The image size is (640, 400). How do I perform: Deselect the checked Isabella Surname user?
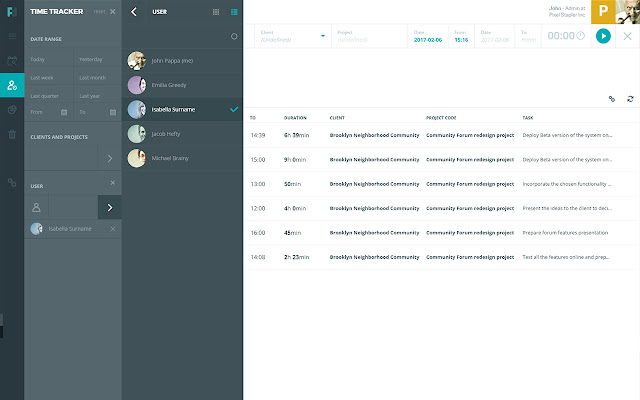(x=182, y=109)
